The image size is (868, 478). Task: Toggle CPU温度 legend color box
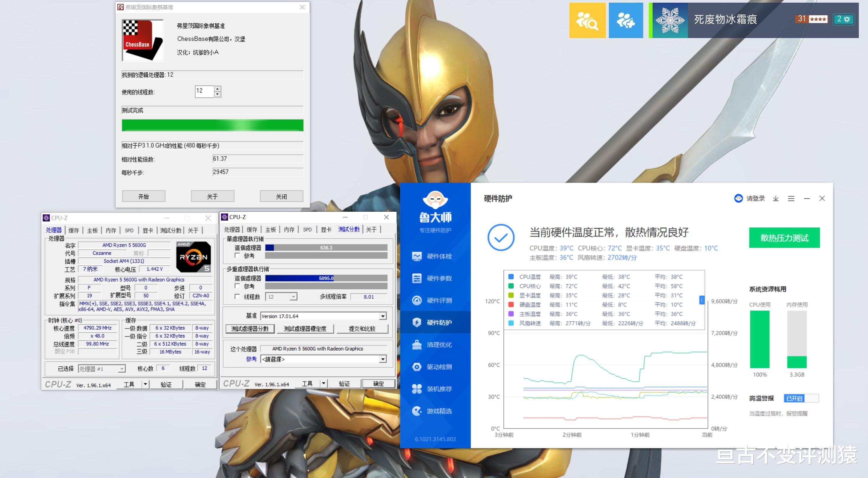point(511,277)
